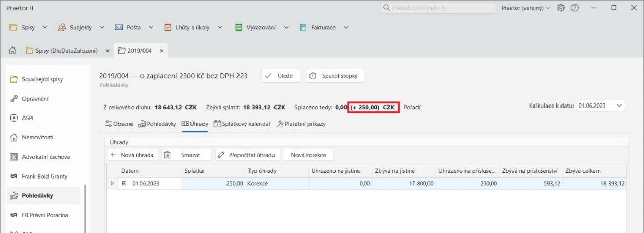The width and height of the screenshot is (644, 233).
Task: Click the Oprávnění key icon
Action: pyautogui.click(x=14, y=99)
